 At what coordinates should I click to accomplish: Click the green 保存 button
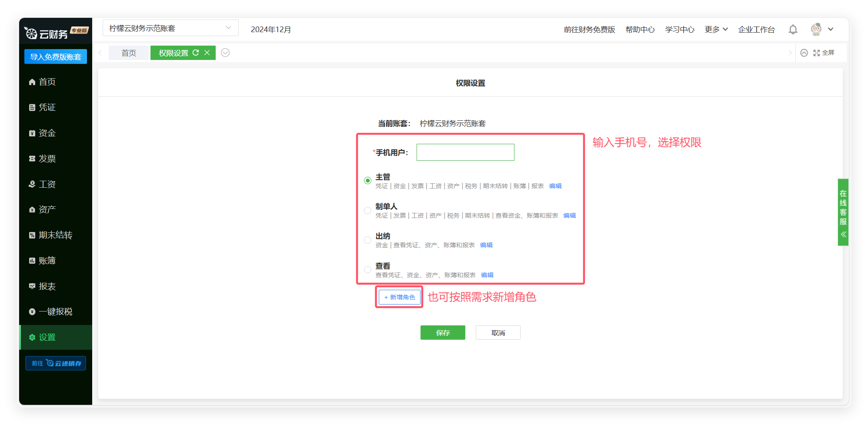[x=443, y=333]
